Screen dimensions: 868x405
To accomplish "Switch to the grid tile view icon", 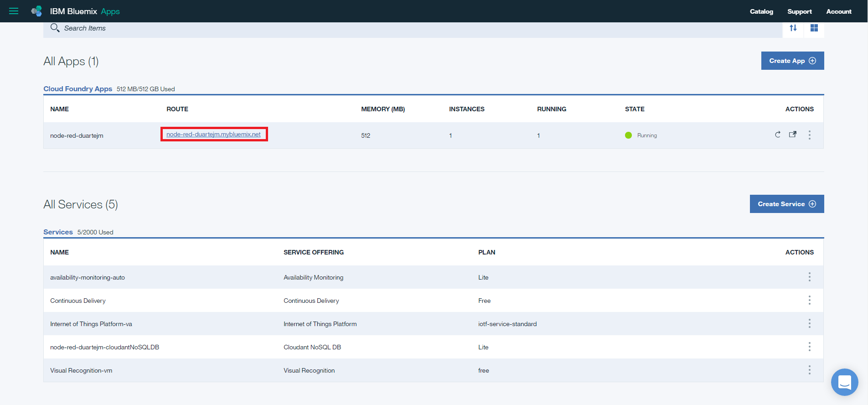I will click(x=814, y=28).
